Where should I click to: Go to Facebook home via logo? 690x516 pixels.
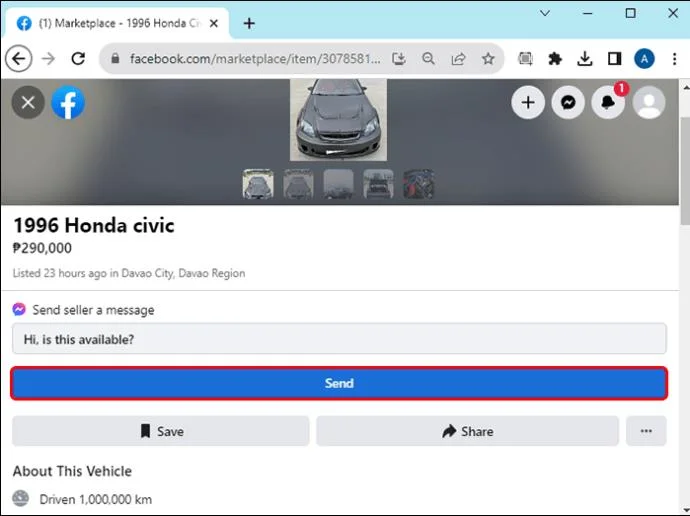pos(68,102)
